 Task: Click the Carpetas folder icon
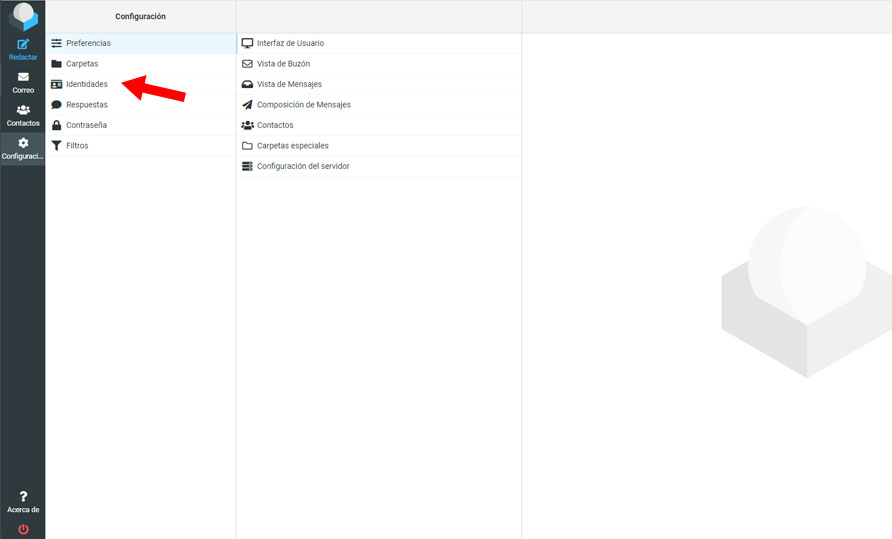coord(56,64)
